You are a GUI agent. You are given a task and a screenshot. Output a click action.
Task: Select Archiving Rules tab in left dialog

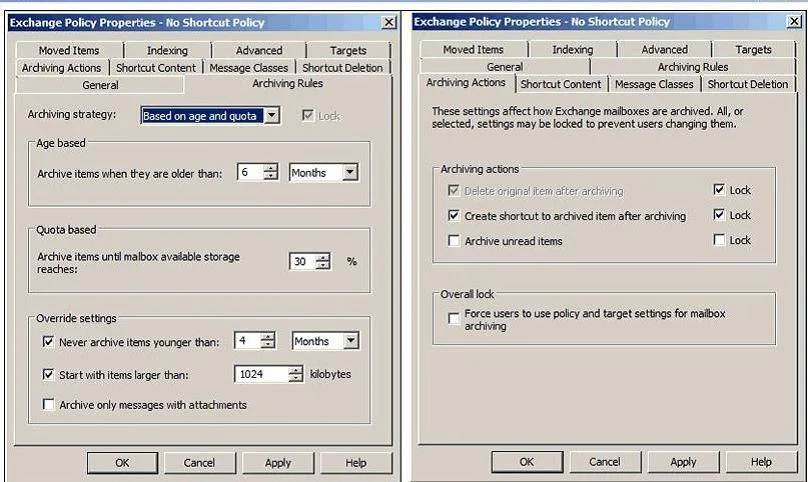288,84
